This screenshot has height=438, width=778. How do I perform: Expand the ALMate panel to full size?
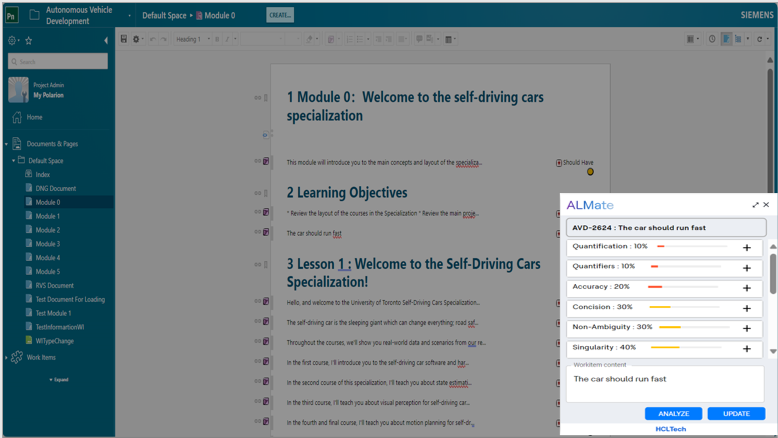[755, 205]
